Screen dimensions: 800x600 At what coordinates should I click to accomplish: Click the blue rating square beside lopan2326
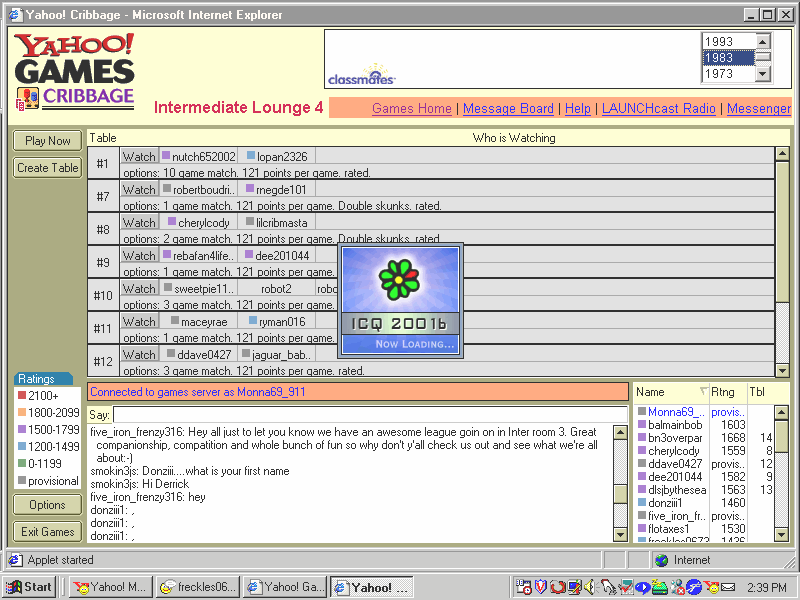[x=251, y=155]
